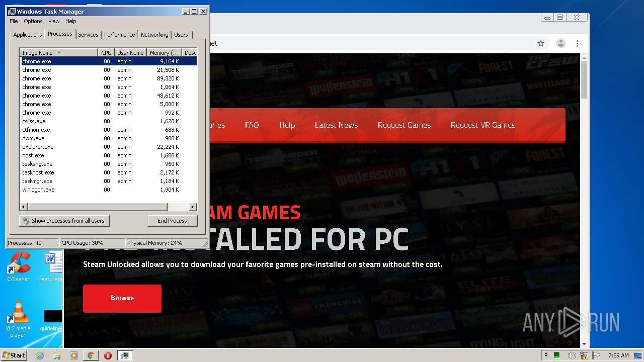
Task: Select the Processes tab
Action: [x=60, y=34]
